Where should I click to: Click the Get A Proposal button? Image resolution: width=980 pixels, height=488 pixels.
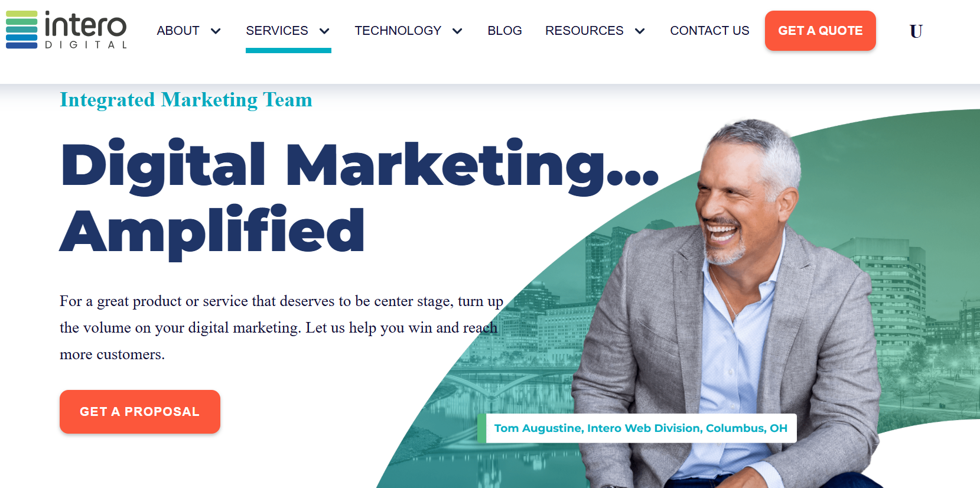(140, 412)
